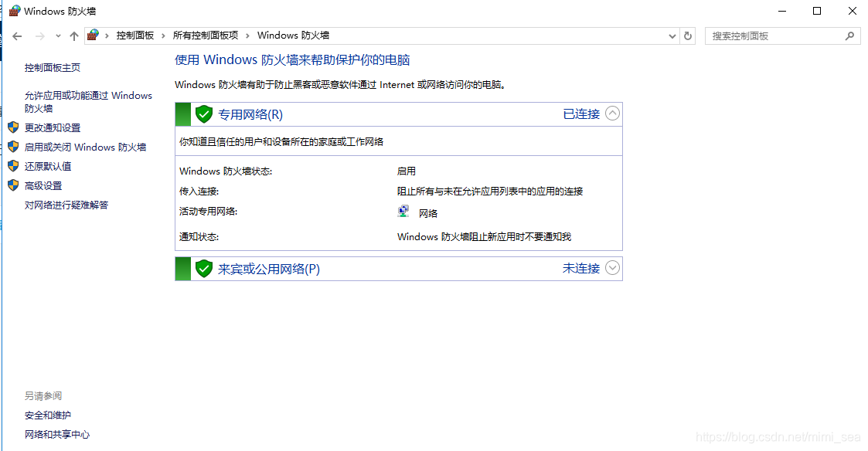868x451 pixels.
Task: Click the green shield icon beside 专用网络(R)
Action: coord(204,114)
